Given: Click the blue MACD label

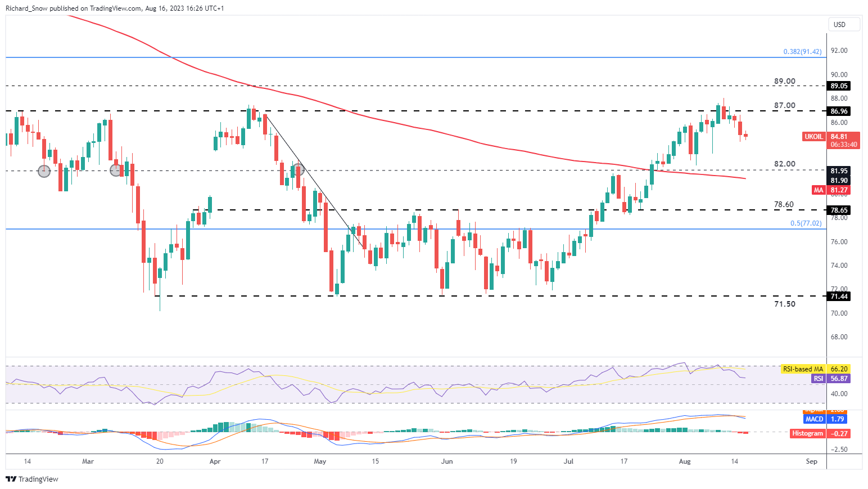Looking at the screenshot, I should coord(814,419).
